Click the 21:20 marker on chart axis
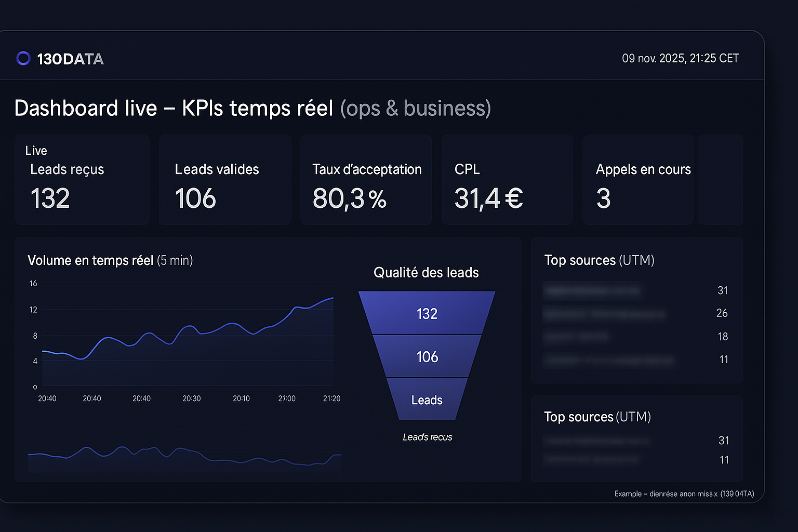The image size is (798, 532). click(x=331, y=398)
